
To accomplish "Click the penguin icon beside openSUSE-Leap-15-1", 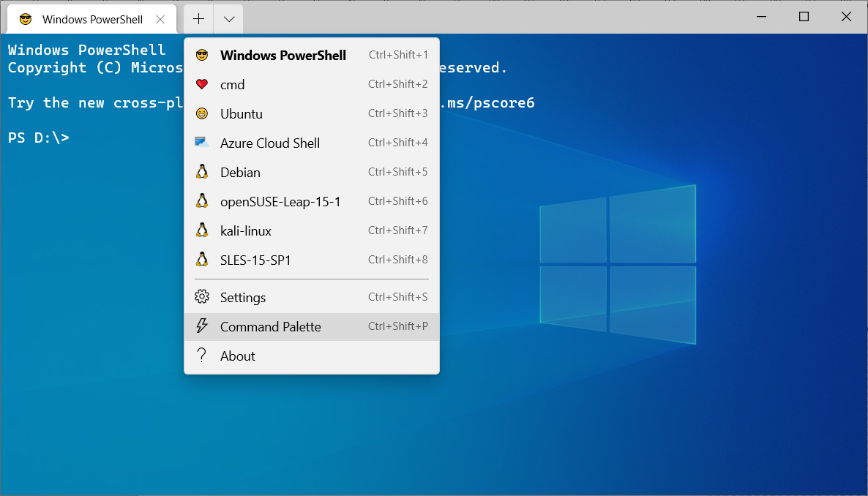I will coord(202,201).
